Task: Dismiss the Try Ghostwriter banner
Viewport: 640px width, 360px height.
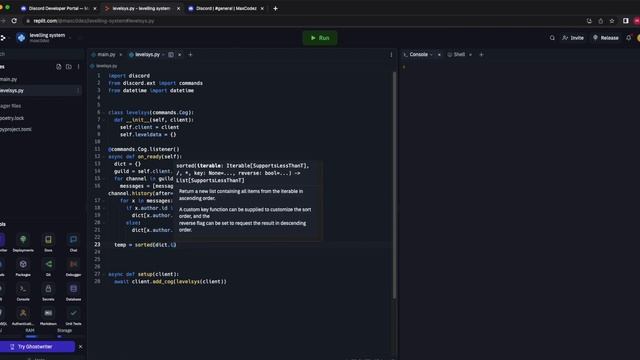Action: pos(80,347)
